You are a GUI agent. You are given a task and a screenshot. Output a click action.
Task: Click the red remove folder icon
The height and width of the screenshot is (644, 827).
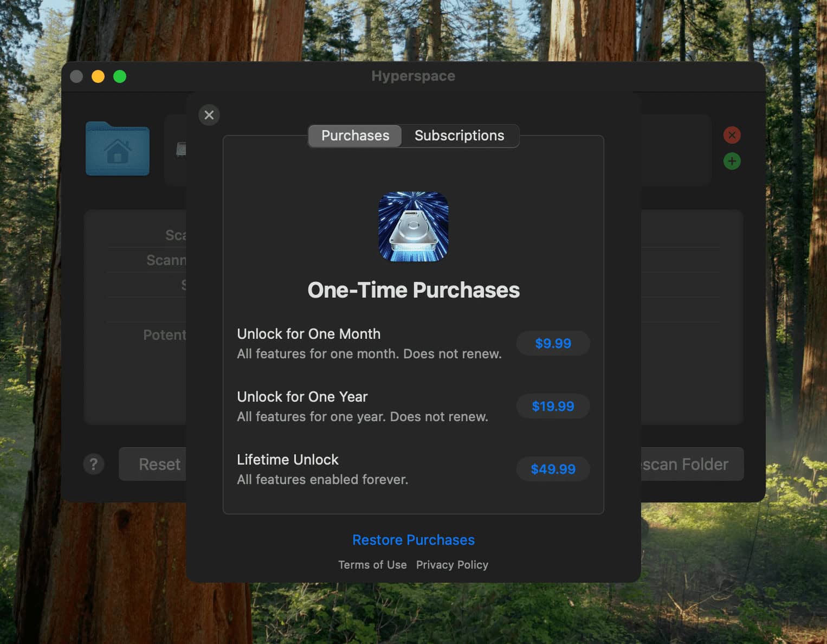point(732,135)
